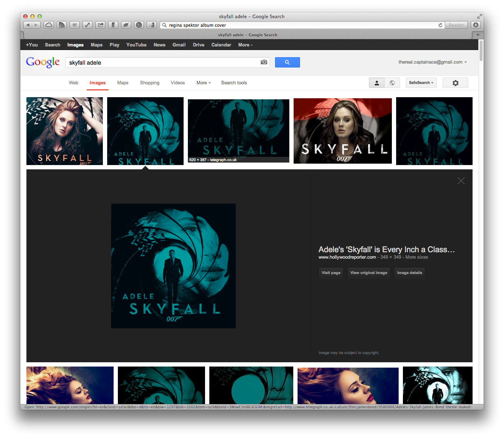This screenshot has width=504, height=438.
Task: Select the red Images results tab
Action: coord(98,83)
